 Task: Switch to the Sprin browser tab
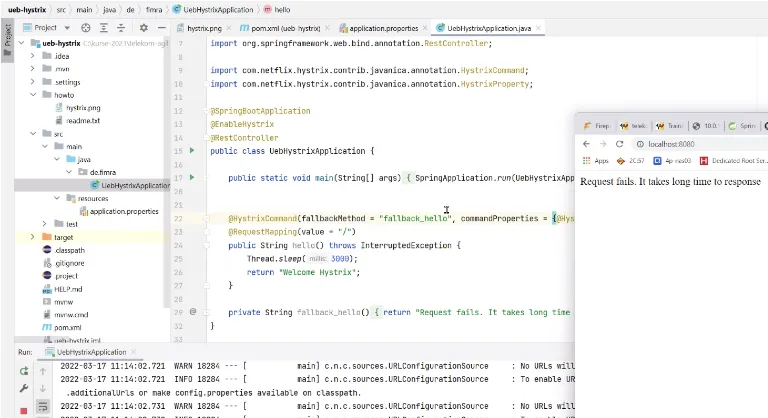coord(742,126)
